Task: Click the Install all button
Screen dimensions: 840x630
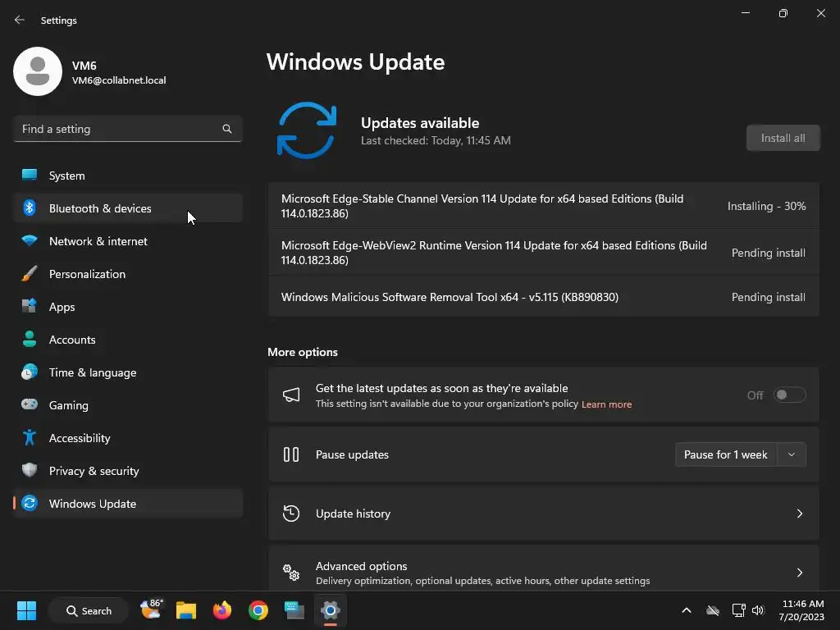Action: 783,138
